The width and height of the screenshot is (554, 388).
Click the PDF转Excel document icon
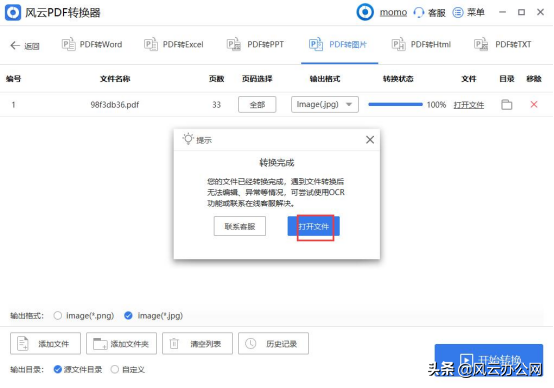tap(151, 45)
